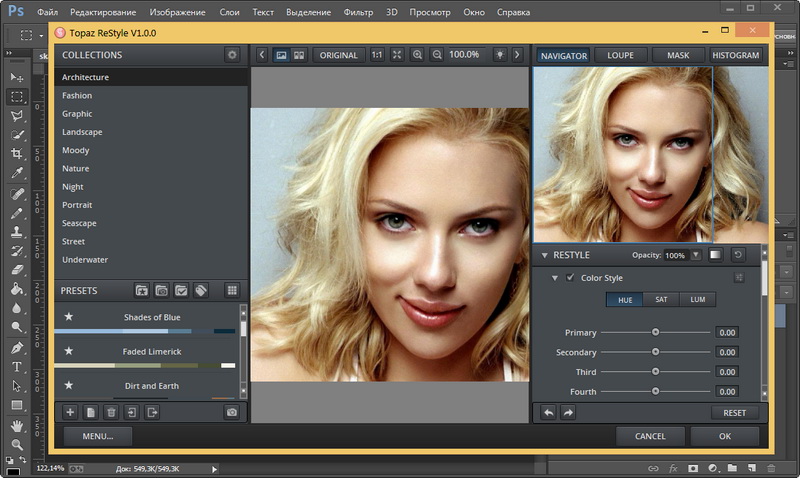This screenshot has height=478, width=800.
Task: Collapse the Color Style group
Action: coord(555,277)
